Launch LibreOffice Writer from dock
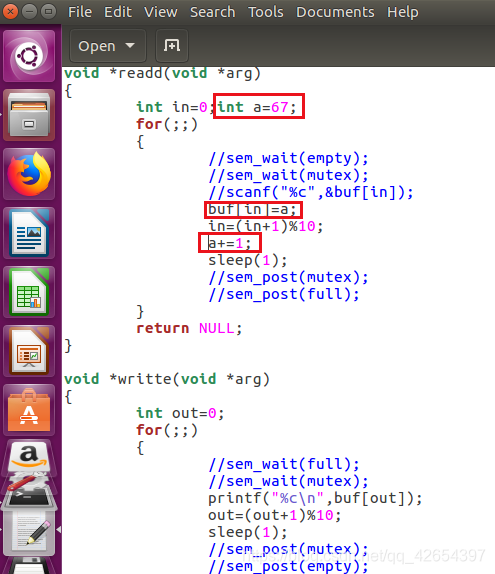 pos(29,233)
